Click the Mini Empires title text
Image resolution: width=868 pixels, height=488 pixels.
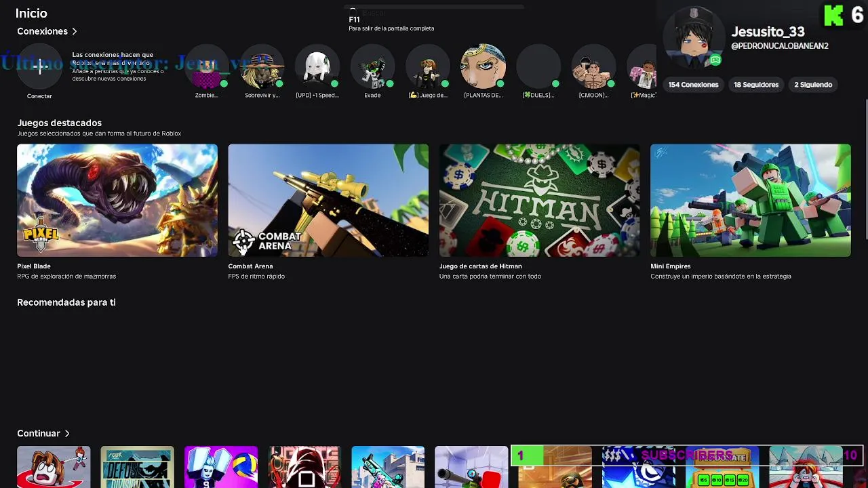671,266
